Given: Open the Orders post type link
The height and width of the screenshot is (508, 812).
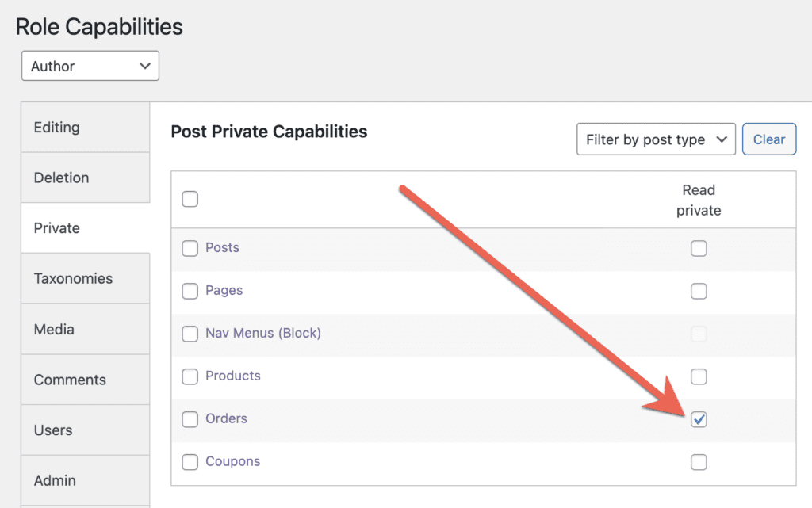Looking at the screenshot, I should point(226,419).
